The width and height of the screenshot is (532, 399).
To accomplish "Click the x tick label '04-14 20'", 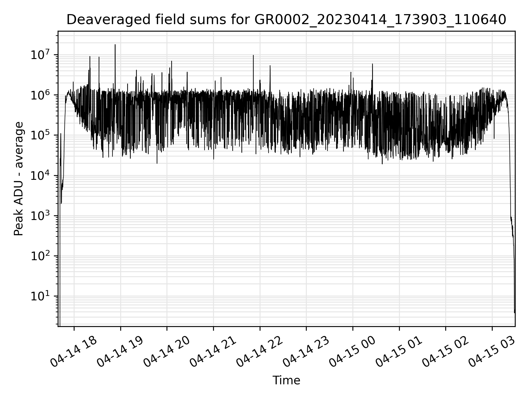I will [166, 352].
